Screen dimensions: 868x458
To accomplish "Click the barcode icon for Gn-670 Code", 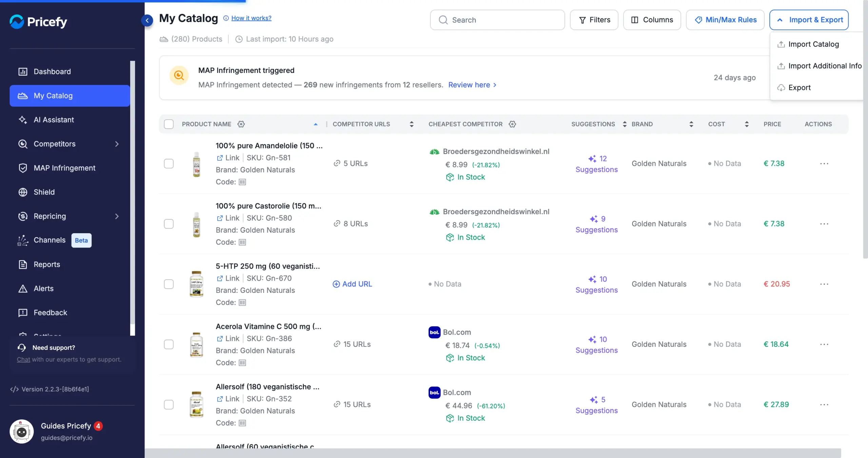I will click(x=242, y=302).
